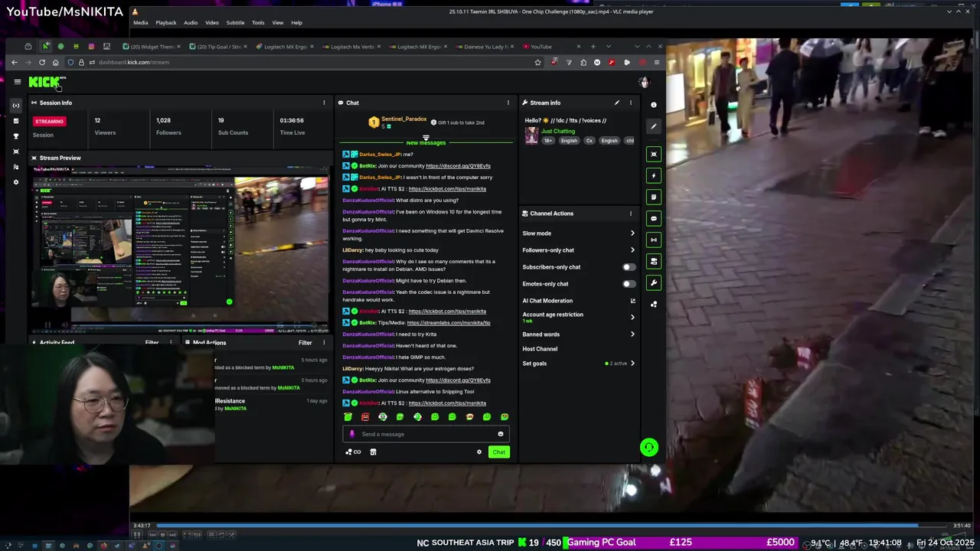Click Host Channel action
This screenshot has height=551, width=980.
(x=540, y=349)
